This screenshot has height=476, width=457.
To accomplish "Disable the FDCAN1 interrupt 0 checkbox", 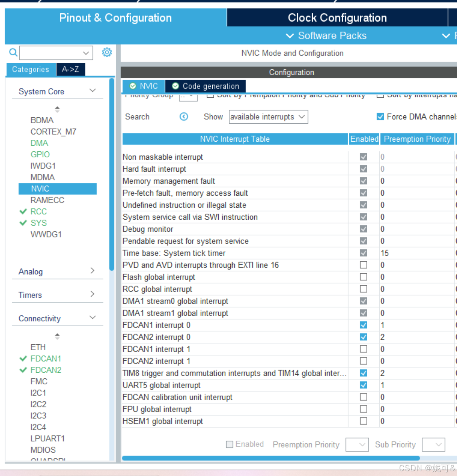I will click(363, 325).
